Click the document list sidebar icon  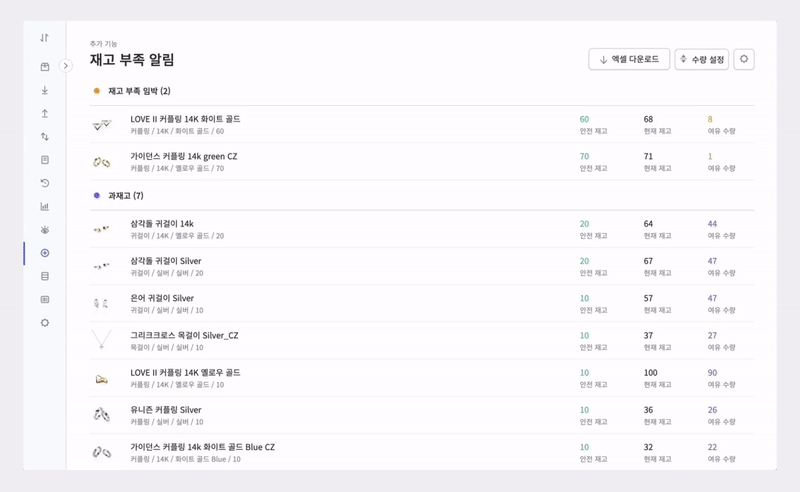coord(44,160)
